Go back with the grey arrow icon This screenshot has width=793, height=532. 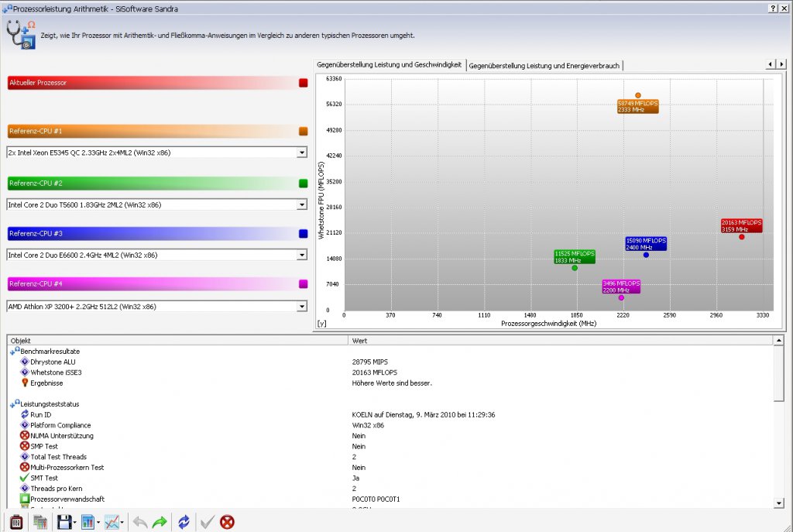(x=140, y=522)
